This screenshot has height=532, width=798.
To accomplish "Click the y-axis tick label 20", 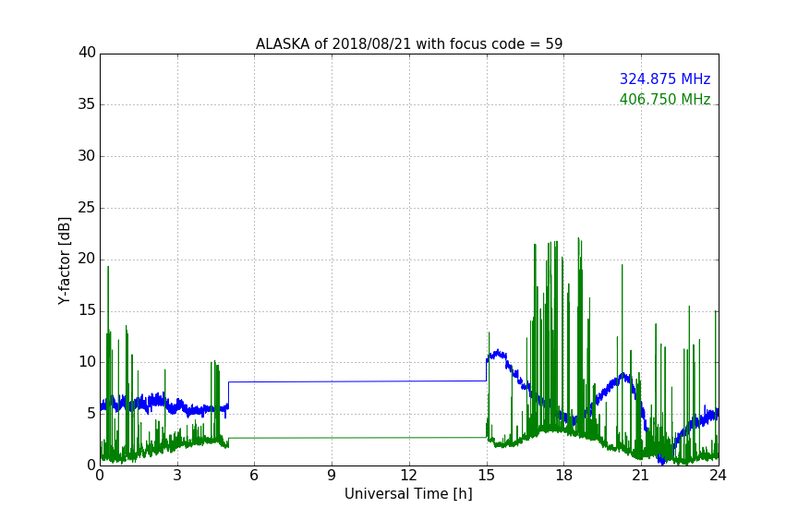I will (87, 259).
